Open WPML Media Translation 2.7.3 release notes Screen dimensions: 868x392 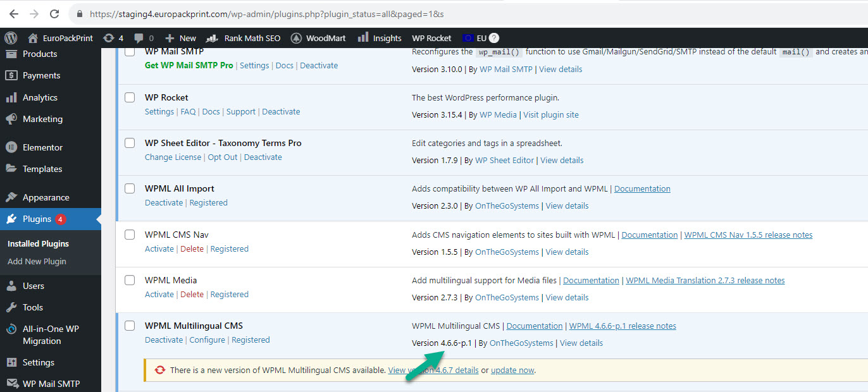(x=705, y=280)
